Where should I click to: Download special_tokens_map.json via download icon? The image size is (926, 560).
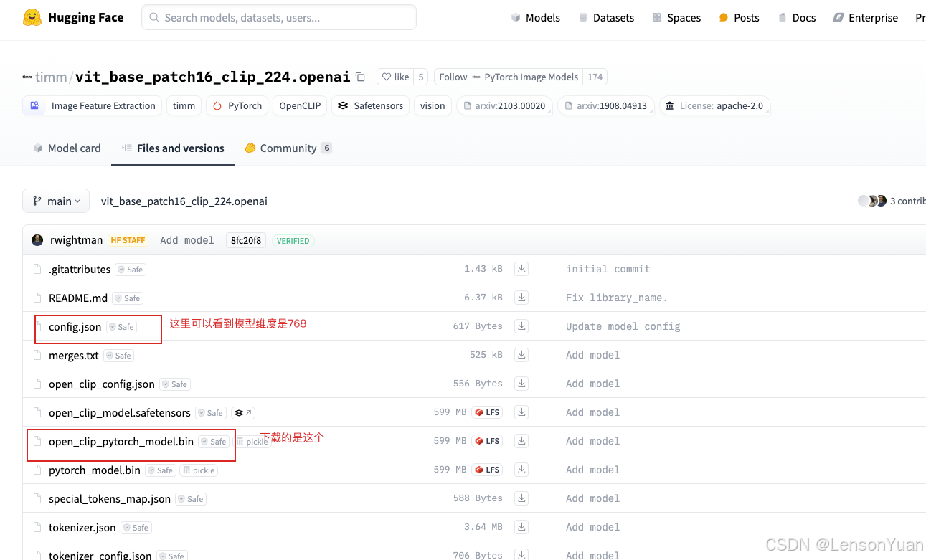point(522,498)
